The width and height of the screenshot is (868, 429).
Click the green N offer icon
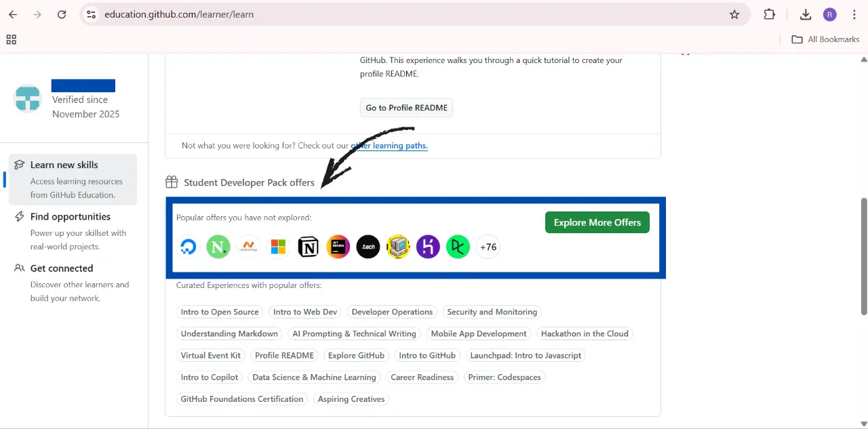pyautogui.click(x=218, y=247)
